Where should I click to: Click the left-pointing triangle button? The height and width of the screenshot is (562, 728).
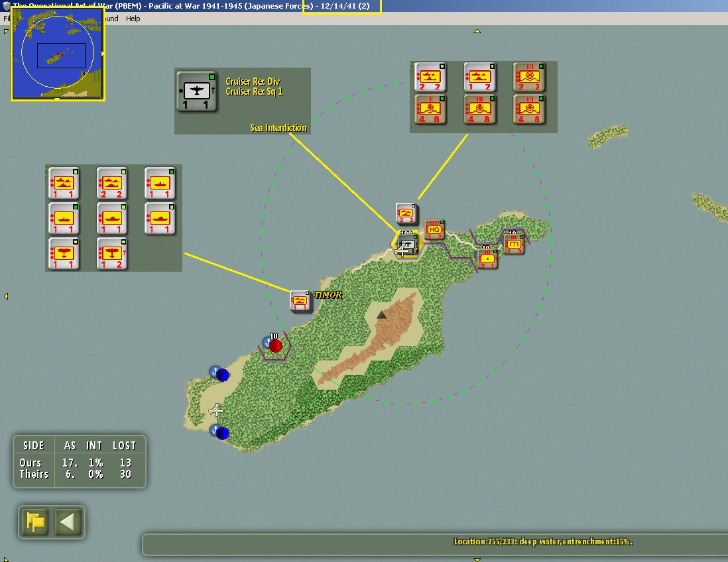tap(68, 522)
